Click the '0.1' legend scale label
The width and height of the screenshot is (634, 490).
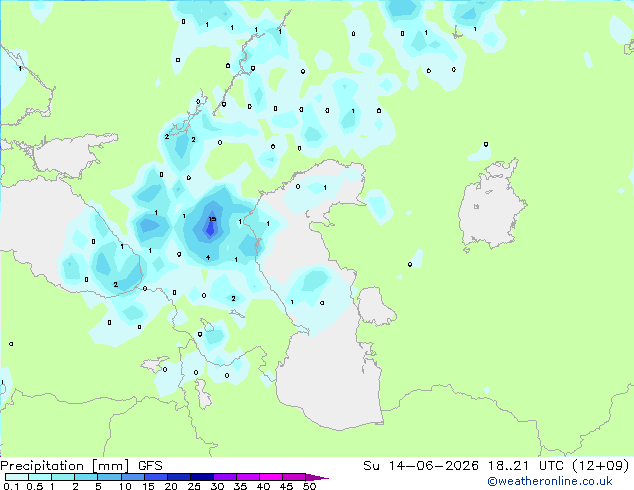pos(11,486)
